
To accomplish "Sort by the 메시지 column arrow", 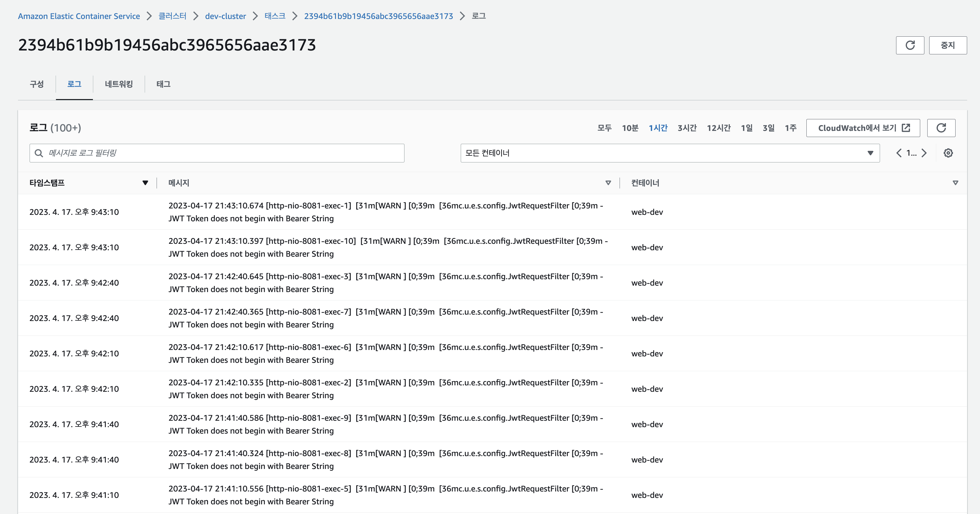I will coord(608,183).
